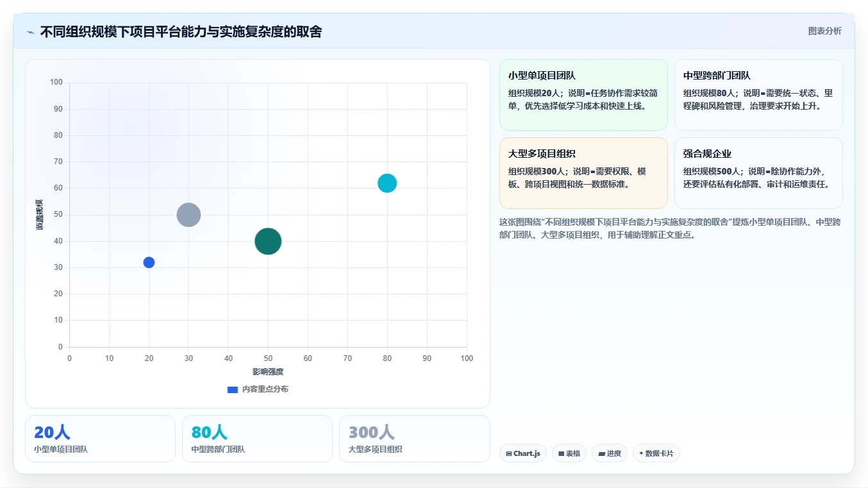The image size is (868, 488).
Task: Click the 影响强度 x-axis title
Action: (268, 372)
